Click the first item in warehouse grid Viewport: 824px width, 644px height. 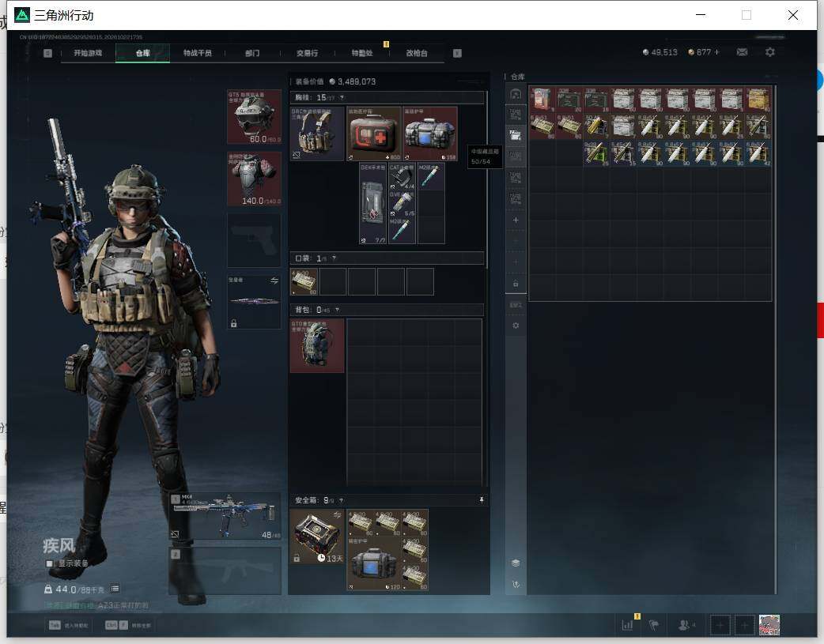click(542, 100)
